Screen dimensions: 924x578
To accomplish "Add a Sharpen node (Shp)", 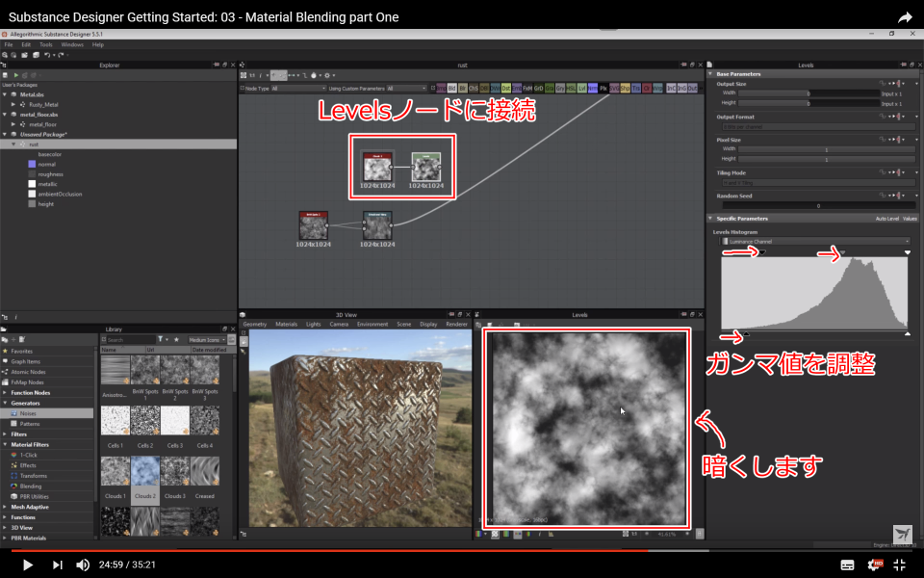I will 626,88.
